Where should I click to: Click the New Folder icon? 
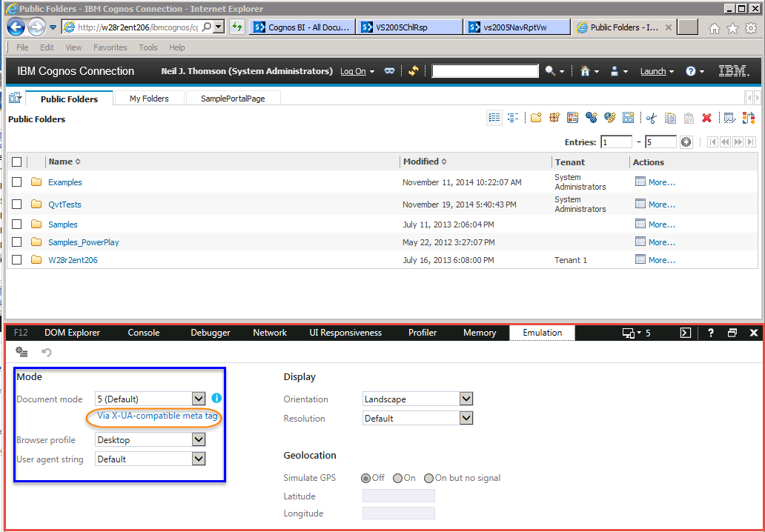(536, 118)
